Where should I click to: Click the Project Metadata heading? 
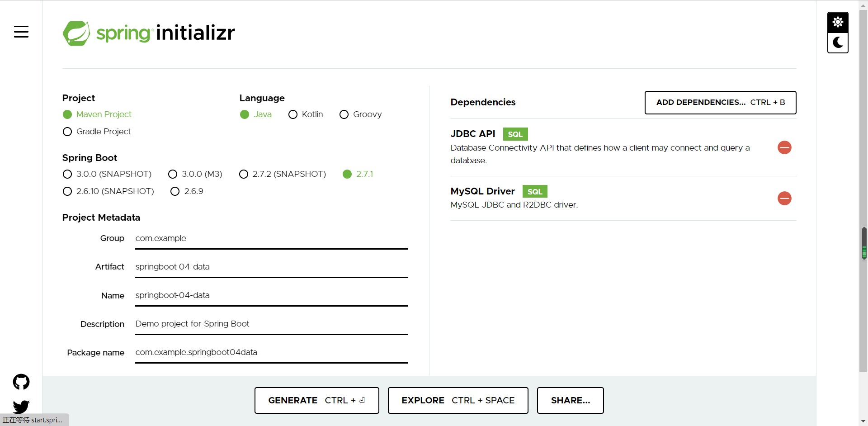tap(101, 218)
